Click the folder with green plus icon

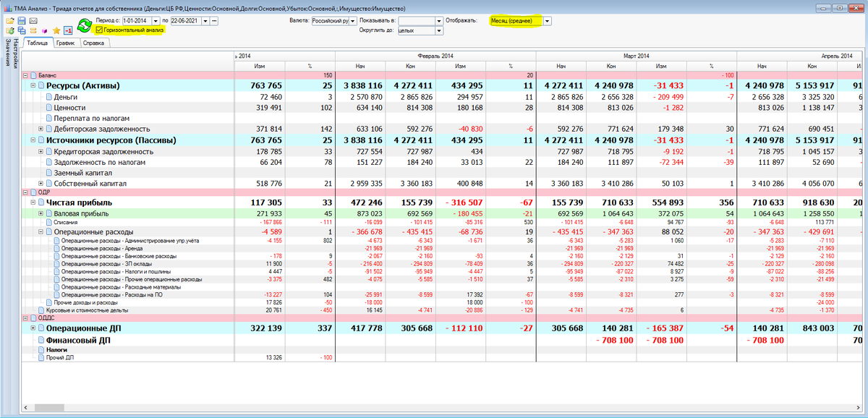coord(10,31)
